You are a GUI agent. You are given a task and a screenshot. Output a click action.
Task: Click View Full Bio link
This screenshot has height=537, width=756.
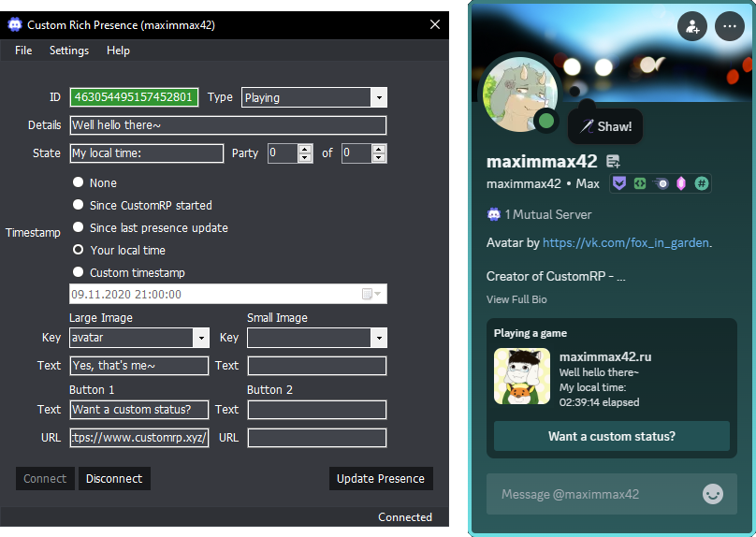coord(516,299)
